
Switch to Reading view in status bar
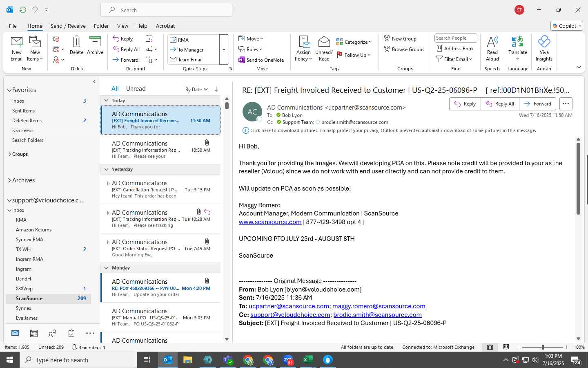(506, 347)
